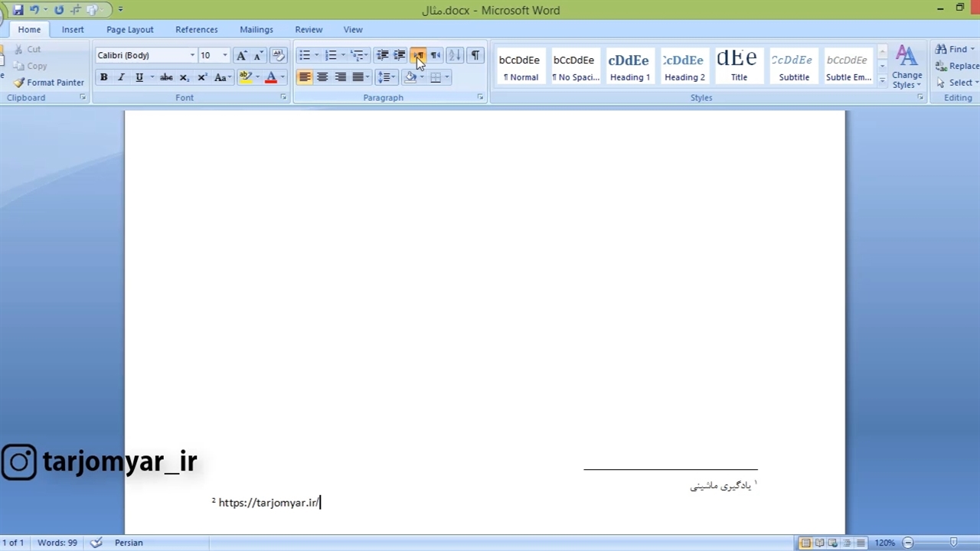Viewport: 980px width, 551px height.
Task: Click the proofing check icon in status bar
Action: (96, 543)
